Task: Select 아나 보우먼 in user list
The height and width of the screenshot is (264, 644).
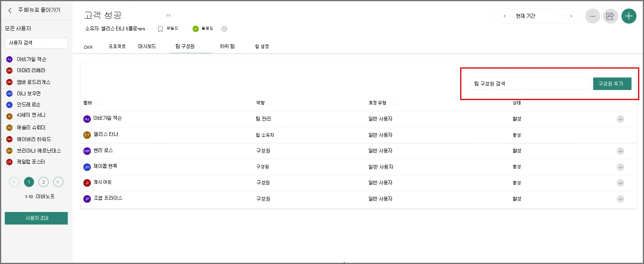Action: tap(29, 94)
